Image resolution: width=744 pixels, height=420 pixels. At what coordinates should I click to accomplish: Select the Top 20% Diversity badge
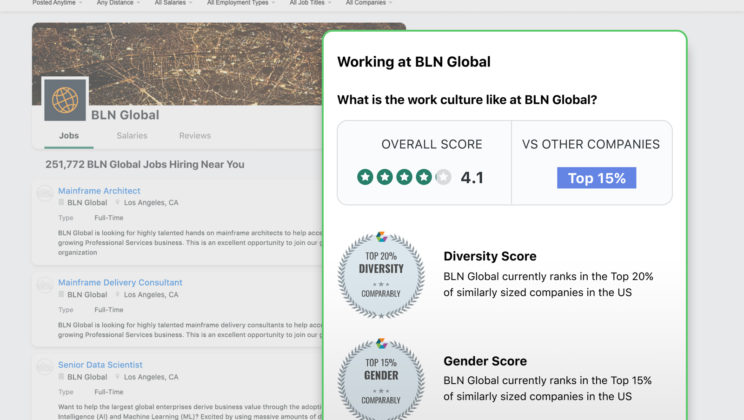click(x=381, y=275)
